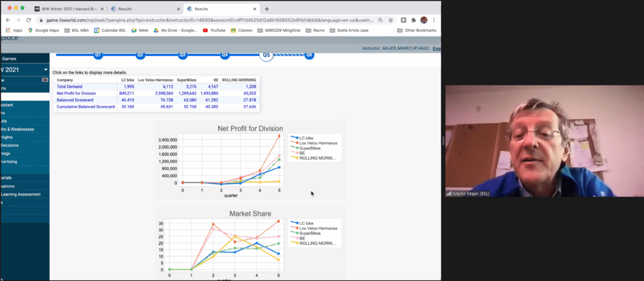Open the YouTube bookmark

pos(214,30)
